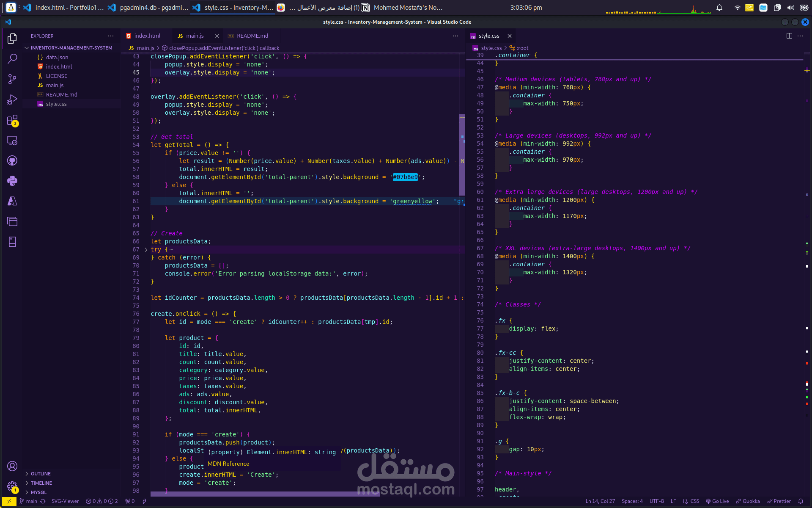Open MDN Reference link in hover tooltip

pyautogui.click(x=228, y=464)
